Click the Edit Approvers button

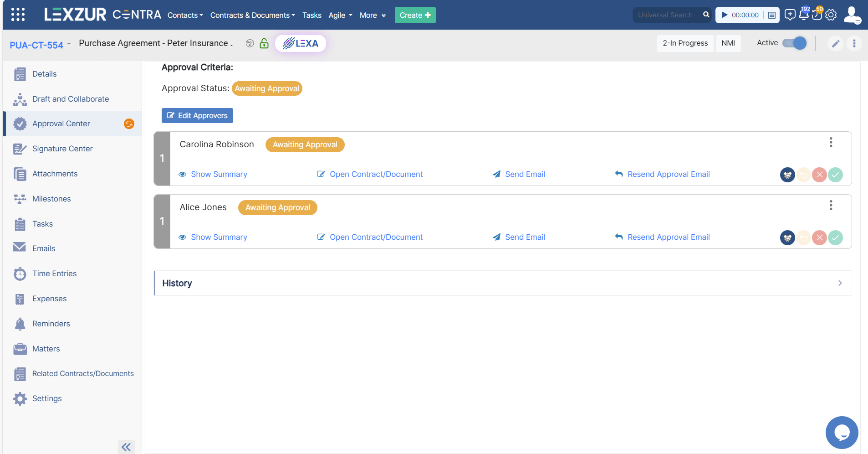coord(197,115)
